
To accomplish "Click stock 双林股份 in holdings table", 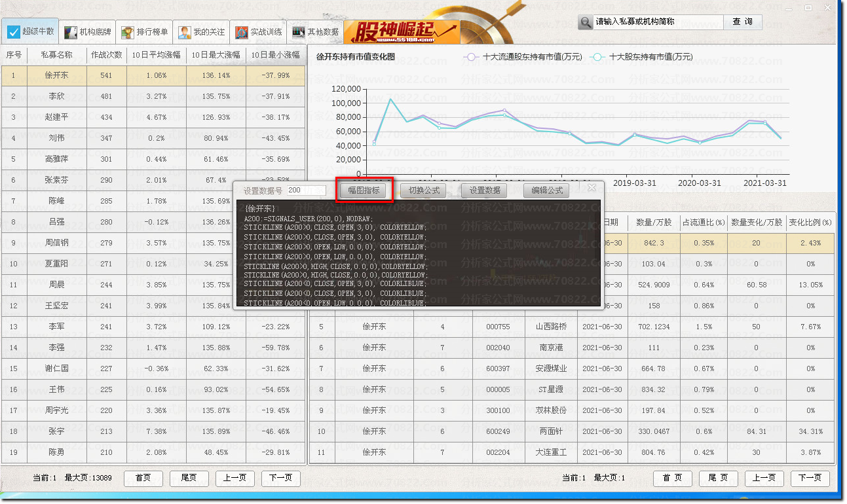I will (x=551, y=410).
